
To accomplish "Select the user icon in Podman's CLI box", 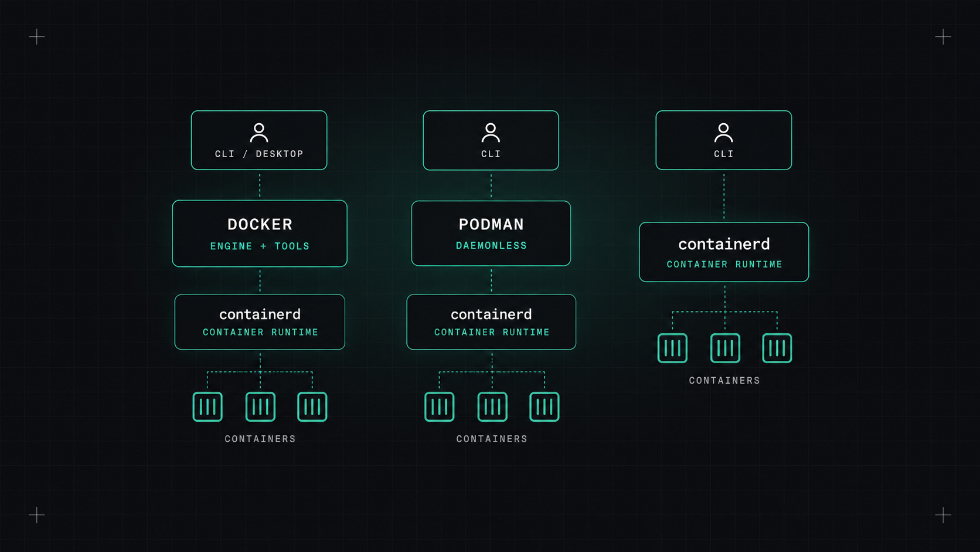I will pos(491,133).
